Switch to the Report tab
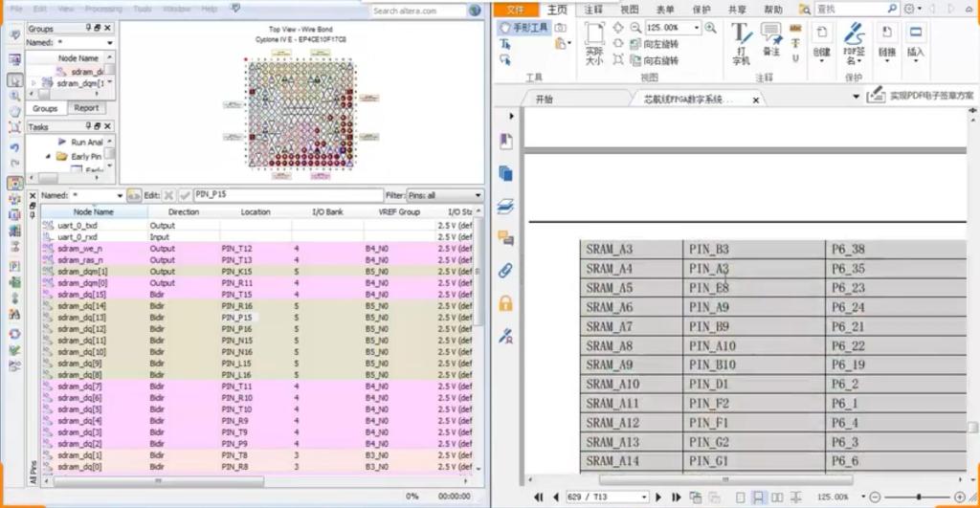 pyautogui.click(x=87, y=108)
